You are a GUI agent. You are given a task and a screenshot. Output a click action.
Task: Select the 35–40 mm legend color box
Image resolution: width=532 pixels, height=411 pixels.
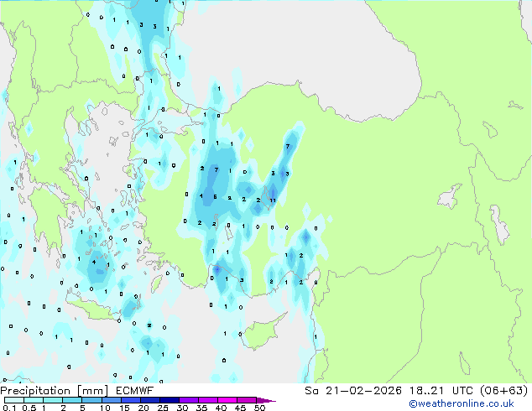[x=207, y=400]
